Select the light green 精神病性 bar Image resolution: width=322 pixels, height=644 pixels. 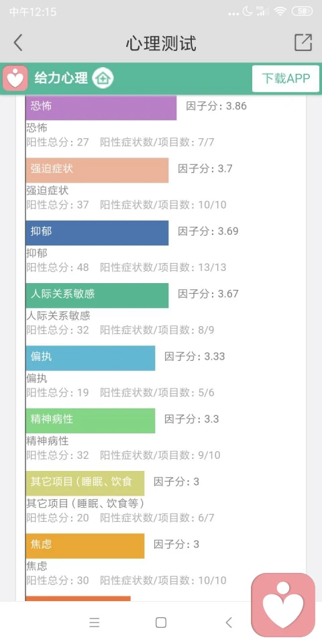point(91,421)
